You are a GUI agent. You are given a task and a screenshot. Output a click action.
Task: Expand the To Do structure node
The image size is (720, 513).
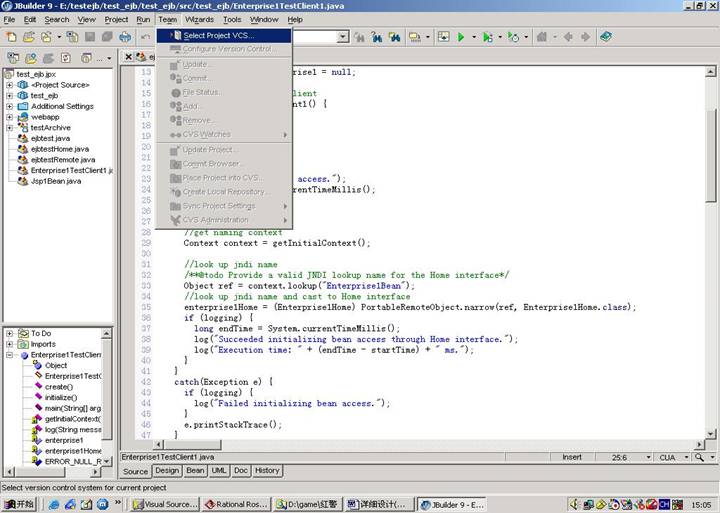pos(9,333)
